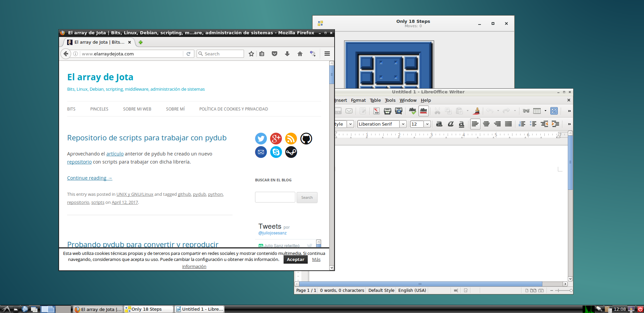Open the Format menu in Writer

tap(358, 100)
